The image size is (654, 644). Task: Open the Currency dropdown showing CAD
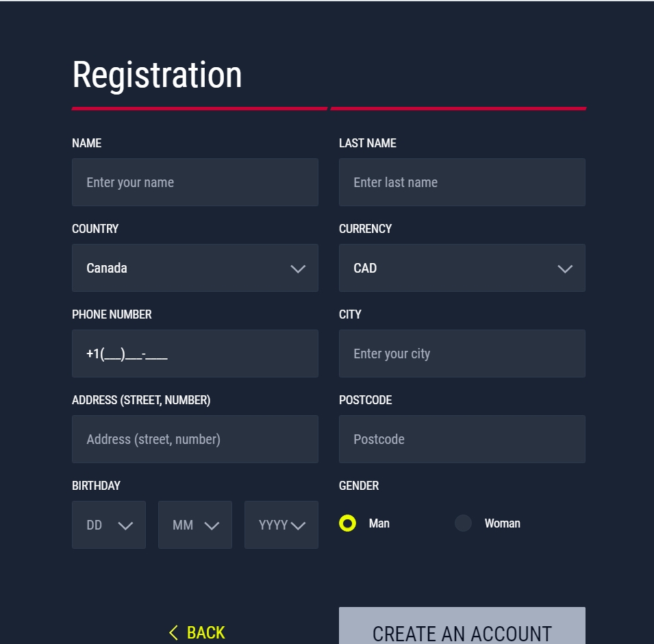click(x=462, y=268)
